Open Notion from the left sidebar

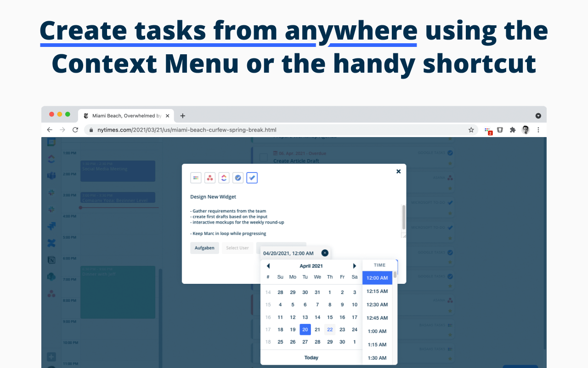point(51,259)
